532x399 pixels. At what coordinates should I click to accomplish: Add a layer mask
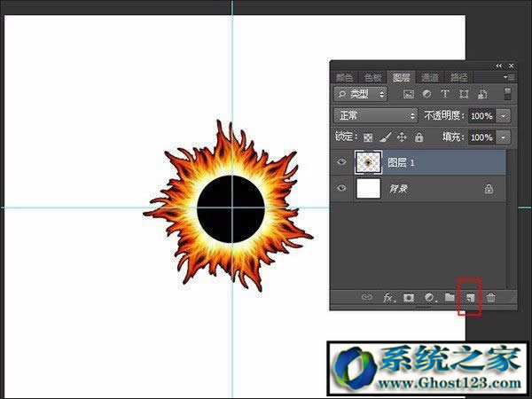click(x=409, y=298)
